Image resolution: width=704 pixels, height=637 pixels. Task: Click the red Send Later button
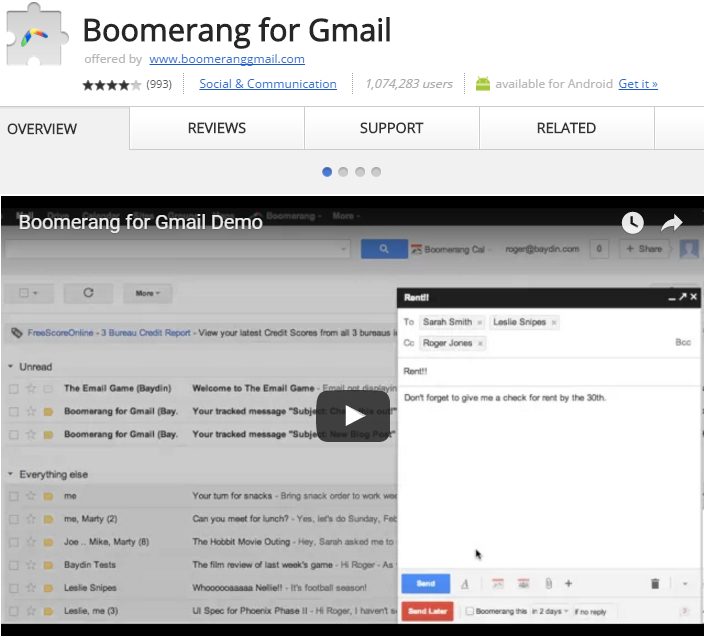coord(428,611)
